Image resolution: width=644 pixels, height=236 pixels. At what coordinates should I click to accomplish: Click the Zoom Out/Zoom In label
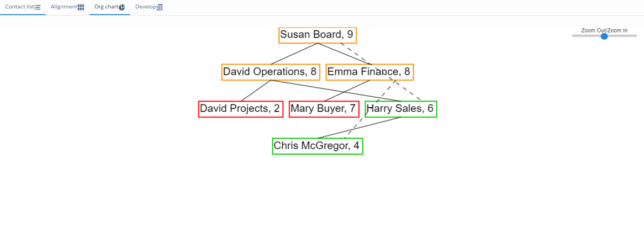pyautogui.click(x=604, y=30)
